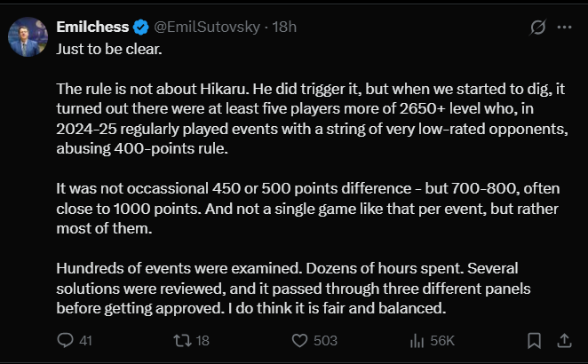This screenshot has height=364, width=588.
Task: Click the repost arrows icon
Action: click(x=179, y=340)
